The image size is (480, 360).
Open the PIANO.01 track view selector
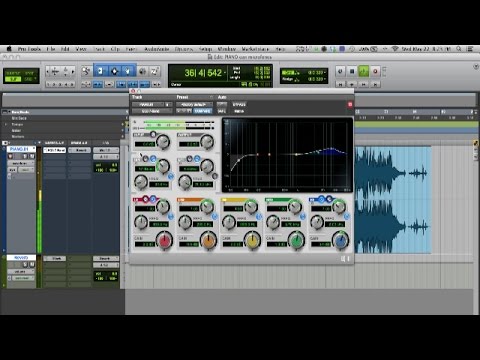click(21, 163)
